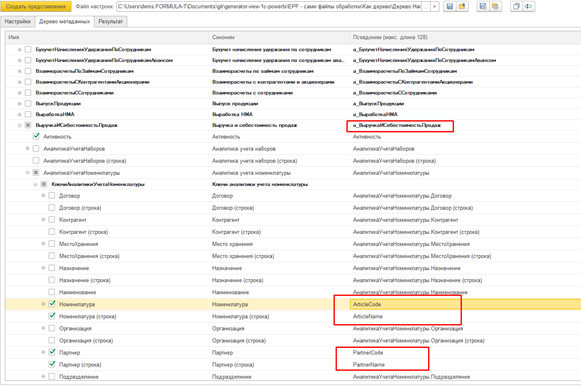Click the open settings file folder icon
581x387 pixels.
click(462, 6)
